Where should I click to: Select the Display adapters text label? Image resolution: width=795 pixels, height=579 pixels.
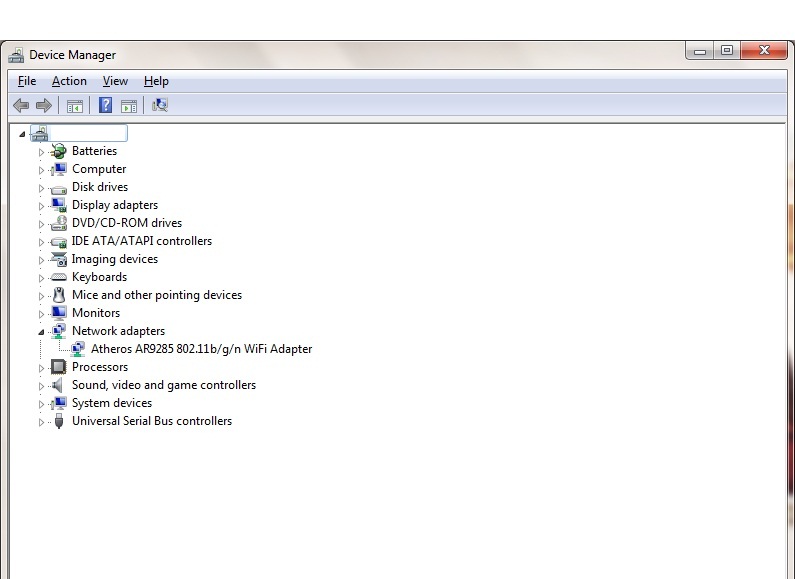pos(115,205)
